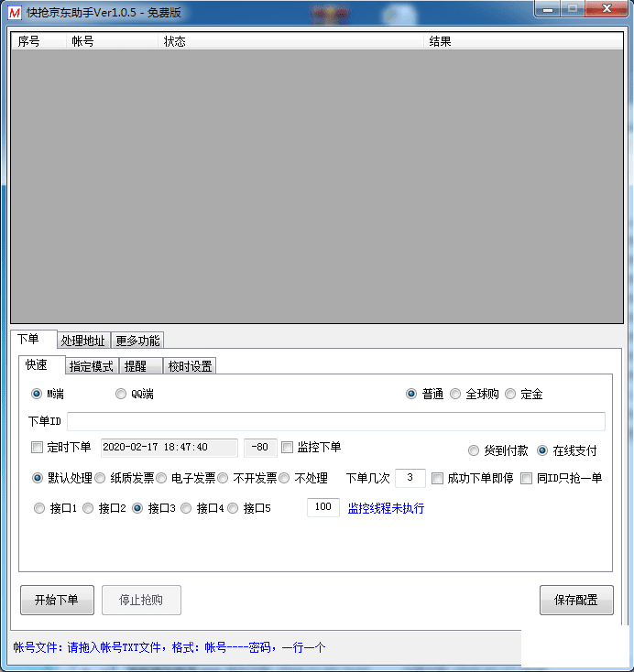Screen dimensions: 634x672
Task: Open the 更多功能 tab
Action: [137, 341]
